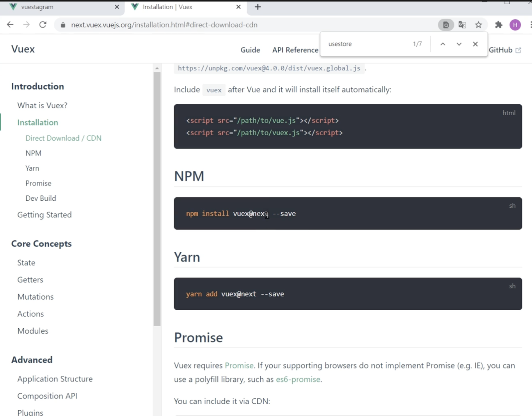Screen dimensions: 532x416
Task: Follow the Promise link in text
Action: point(239,365)
